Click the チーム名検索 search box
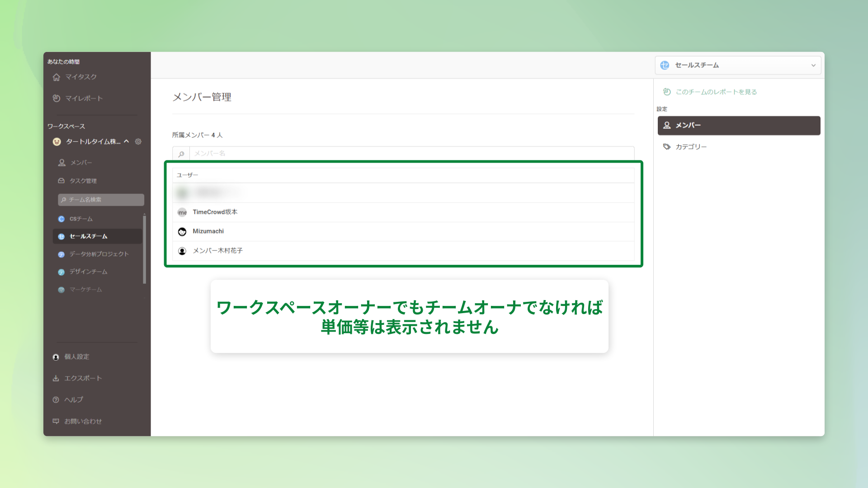Image resolution: width=868 pixels, height=488 pixels. tap(101, 199)
